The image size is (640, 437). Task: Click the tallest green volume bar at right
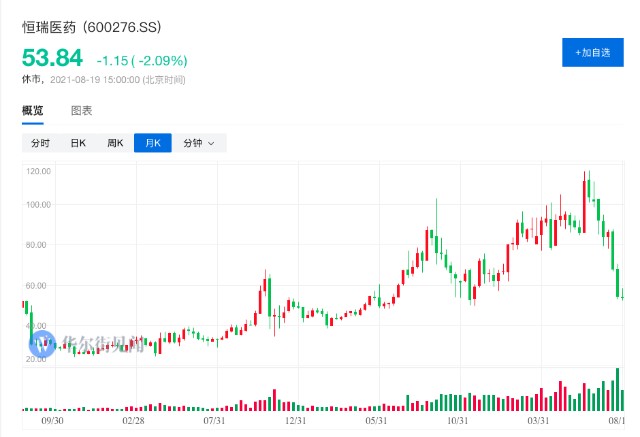click(618, 389)
